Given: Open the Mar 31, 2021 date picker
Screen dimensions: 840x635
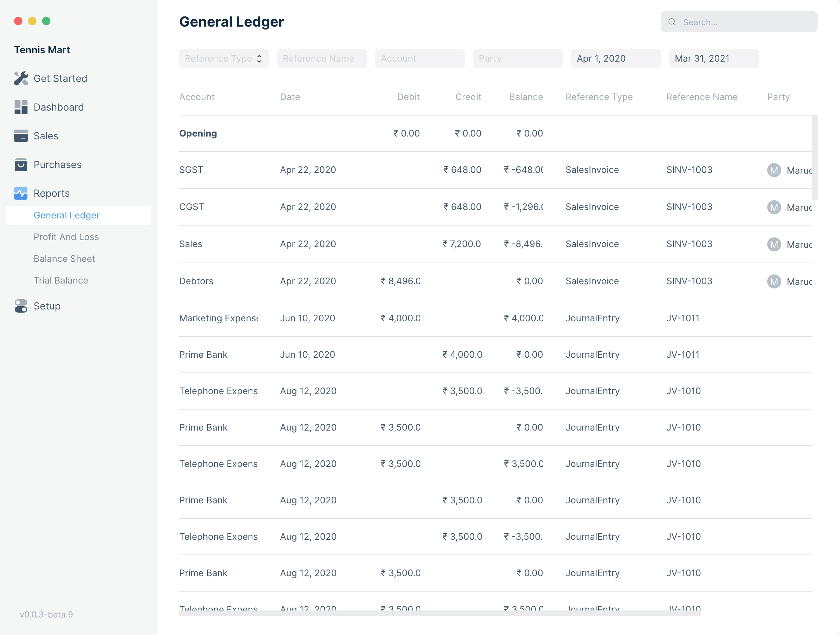Looking at the screenshot, I should pyautogui.click(x=714, y=58).
